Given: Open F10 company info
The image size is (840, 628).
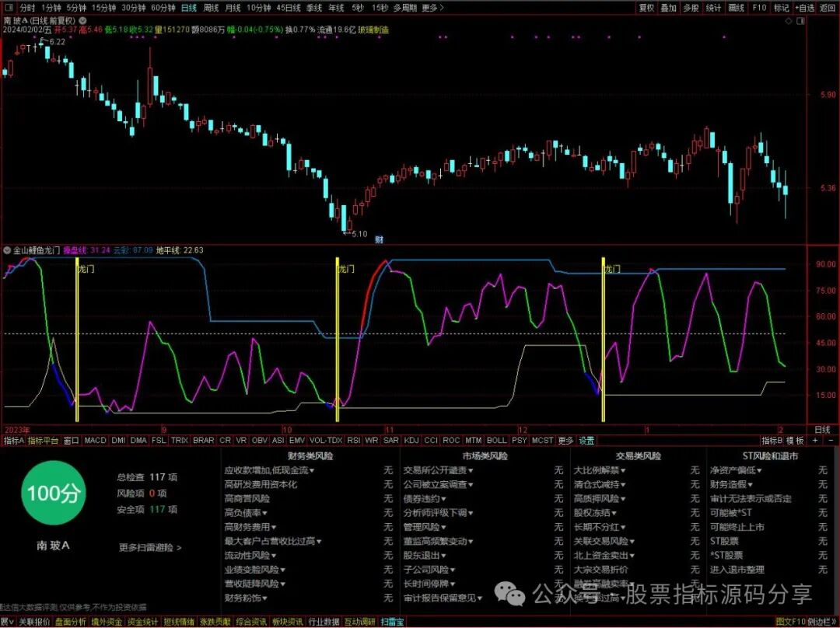Looking at the screenshot, I should click(x=760, y=8).
